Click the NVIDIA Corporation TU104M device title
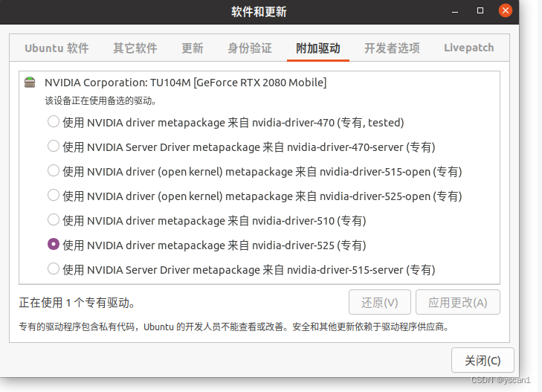Screen dimensions: 542x392 click(x=186, y=83)
